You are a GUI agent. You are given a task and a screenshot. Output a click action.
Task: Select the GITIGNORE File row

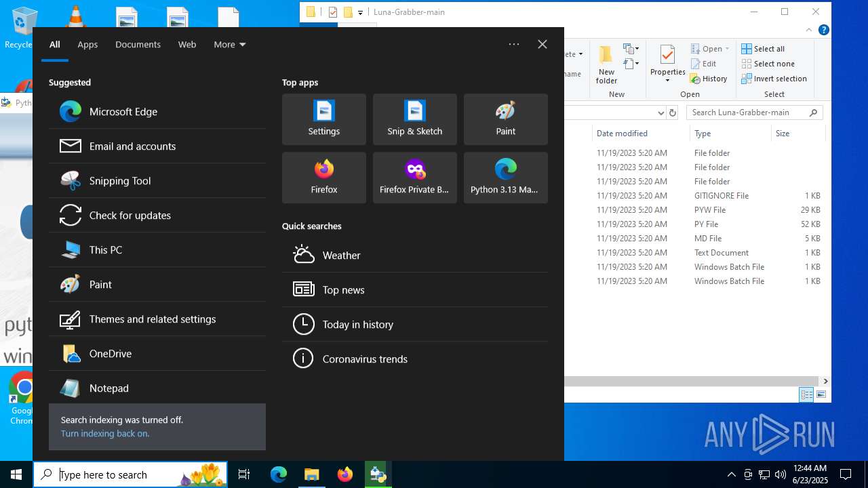point(709,196)
